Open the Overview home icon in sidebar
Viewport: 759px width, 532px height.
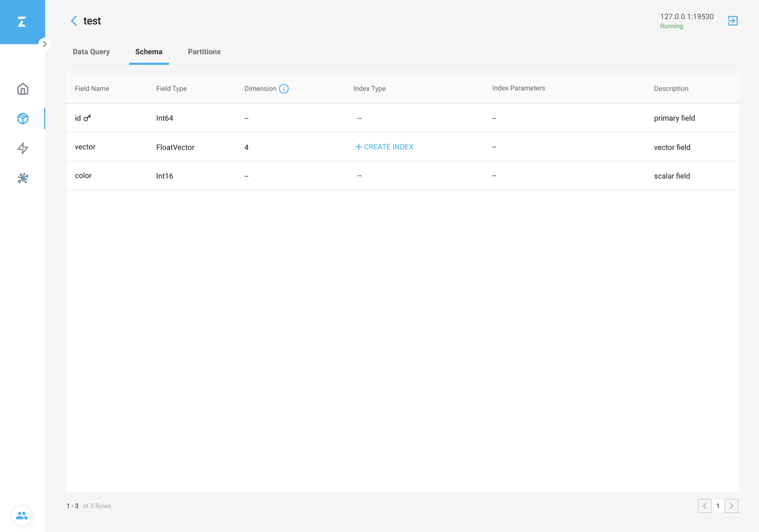coord(23,89)
